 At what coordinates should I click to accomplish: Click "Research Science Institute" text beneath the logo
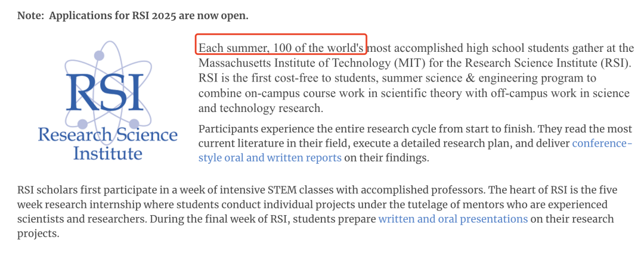(x=107, y=143)
